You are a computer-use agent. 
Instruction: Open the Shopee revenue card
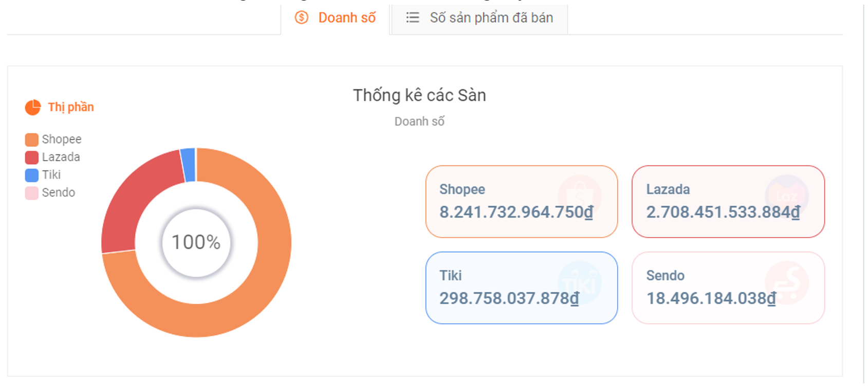pos(522,201)
